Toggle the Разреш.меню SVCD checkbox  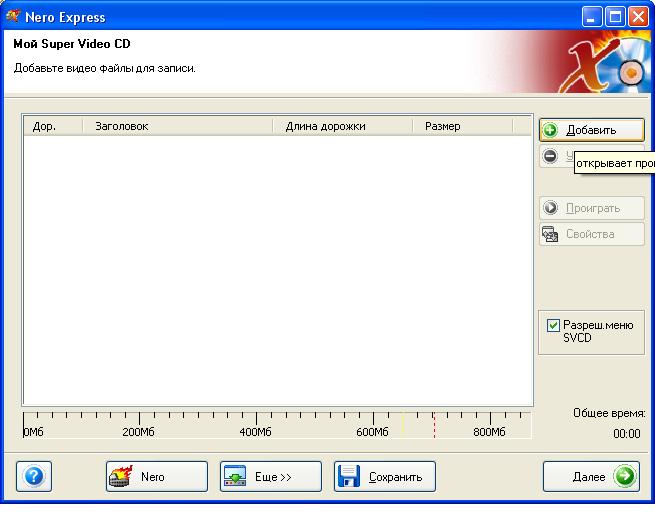(553, 325)
